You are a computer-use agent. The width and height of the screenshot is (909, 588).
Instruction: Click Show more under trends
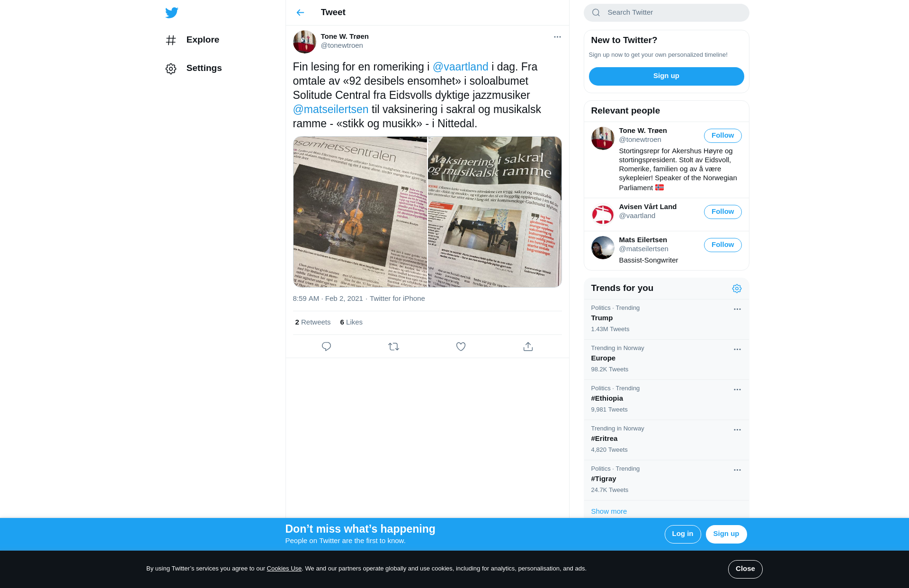[609, 511]
